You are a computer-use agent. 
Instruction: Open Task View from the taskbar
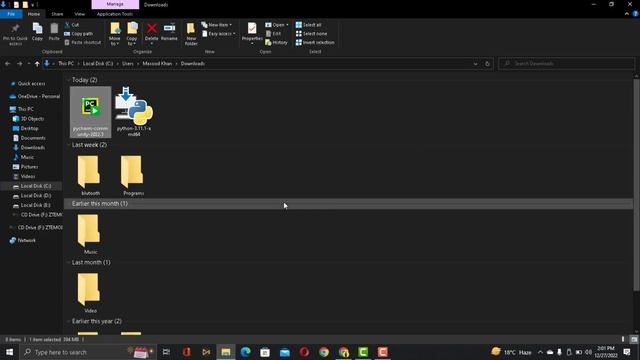click(x=166, y=352)
